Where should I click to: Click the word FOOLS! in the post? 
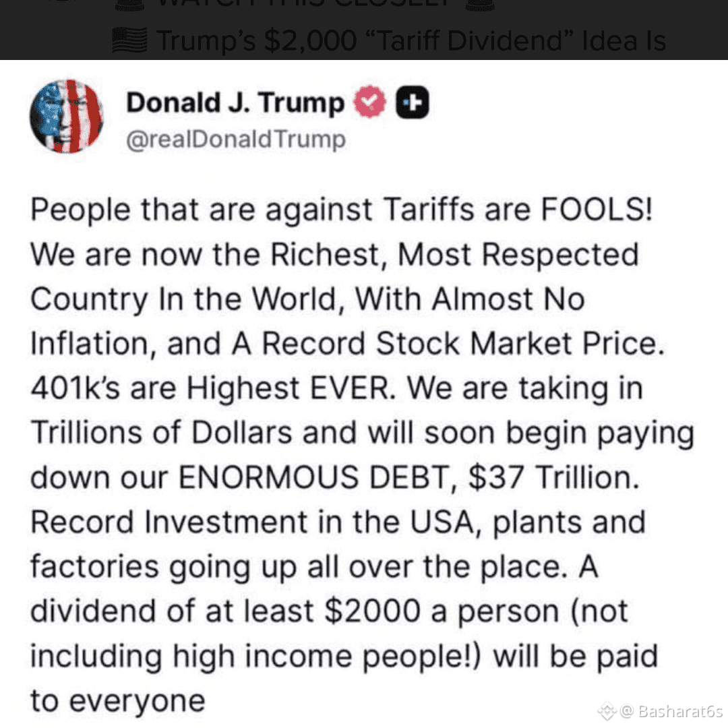(597, 210)
